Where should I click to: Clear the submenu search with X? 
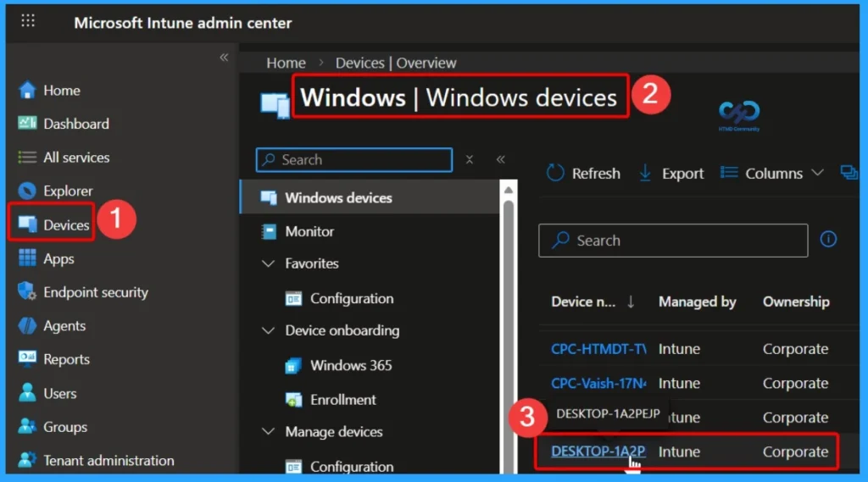(x=470, y=159)
